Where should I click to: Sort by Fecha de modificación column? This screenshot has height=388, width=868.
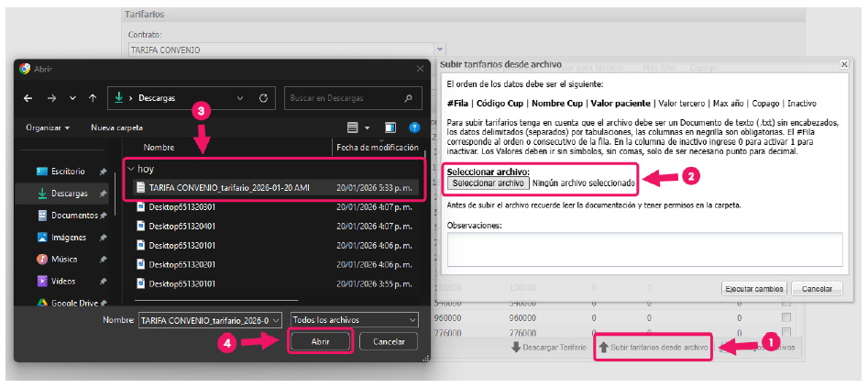coord(378,148)
